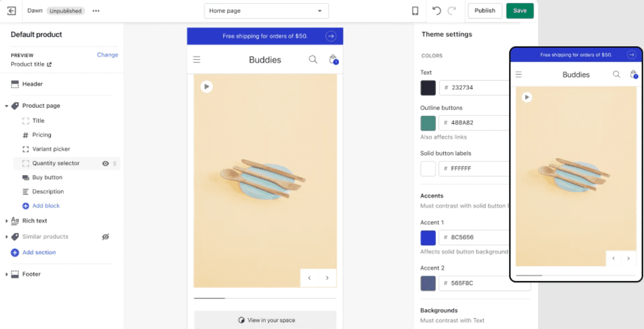The width and height of the screenshot is (644, 329).
Task: Open the three-dot more actions menu
Action: (96, 11)
